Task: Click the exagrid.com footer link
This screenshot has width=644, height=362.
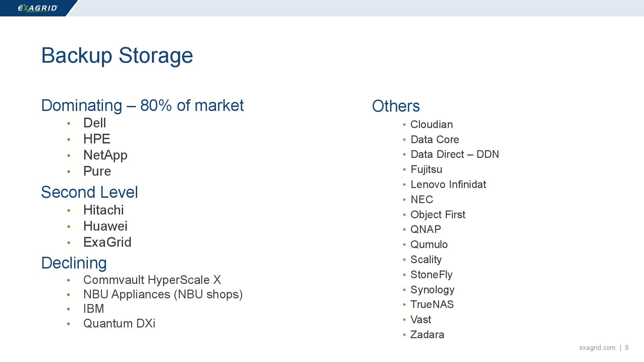Action: 597,348
